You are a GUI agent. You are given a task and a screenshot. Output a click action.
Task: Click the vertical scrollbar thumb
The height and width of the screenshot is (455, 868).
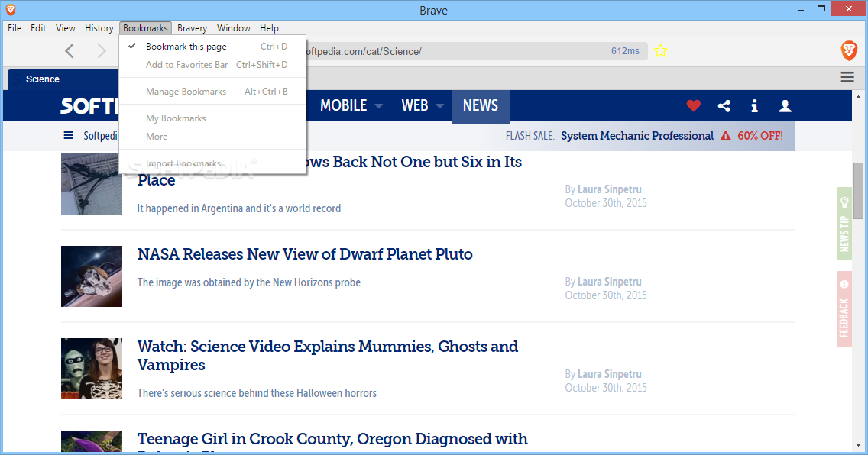click(x=858, y=191)
